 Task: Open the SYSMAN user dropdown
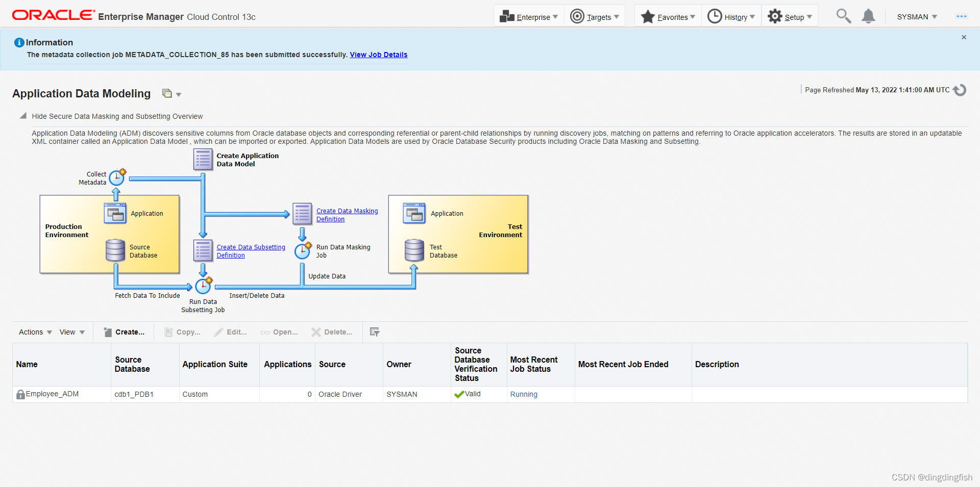917,17
